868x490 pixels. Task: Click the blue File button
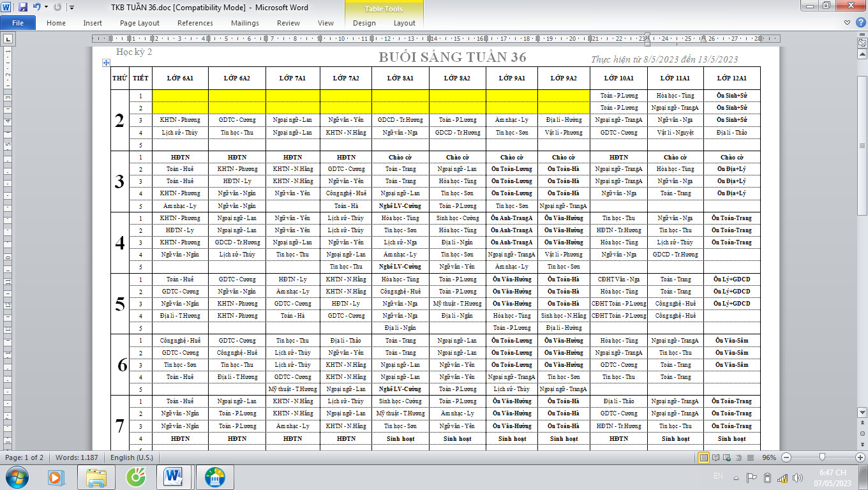18,23
